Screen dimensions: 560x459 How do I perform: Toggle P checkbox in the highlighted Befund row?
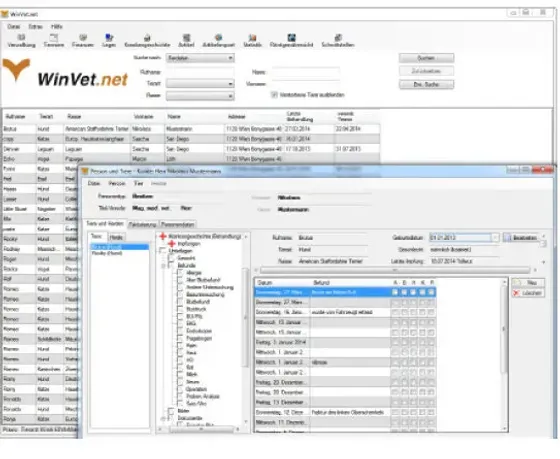pos(431,292)
